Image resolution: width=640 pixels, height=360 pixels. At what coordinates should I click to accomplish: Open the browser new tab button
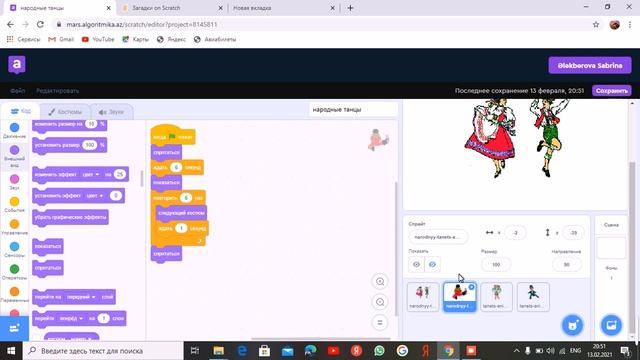(x=350, y=8)
